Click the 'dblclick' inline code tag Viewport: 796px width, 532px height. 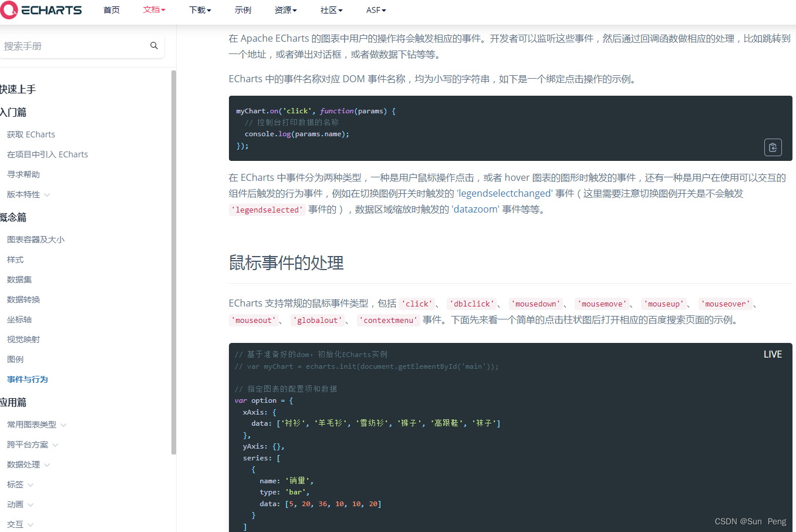[473, 304]
